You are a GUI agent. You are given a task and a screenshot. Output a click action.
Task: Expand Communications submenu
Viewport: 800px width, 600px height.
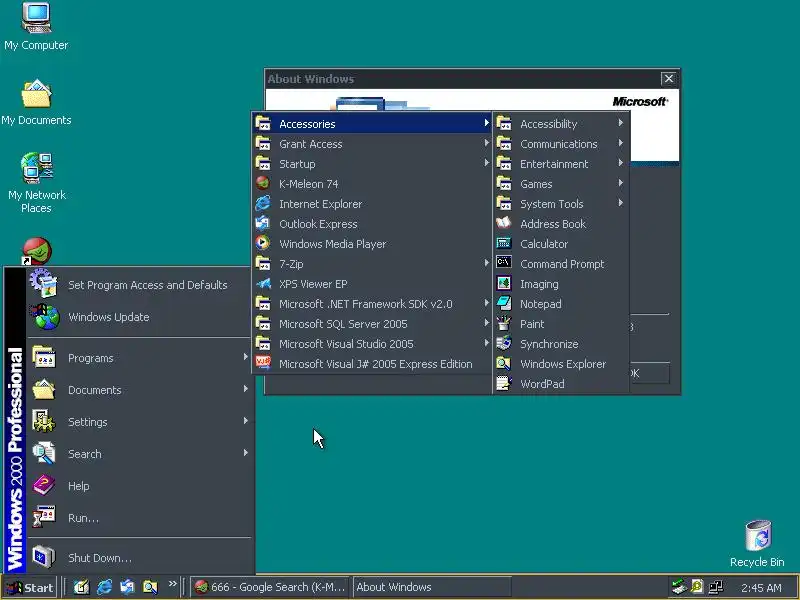coord(560,144)
